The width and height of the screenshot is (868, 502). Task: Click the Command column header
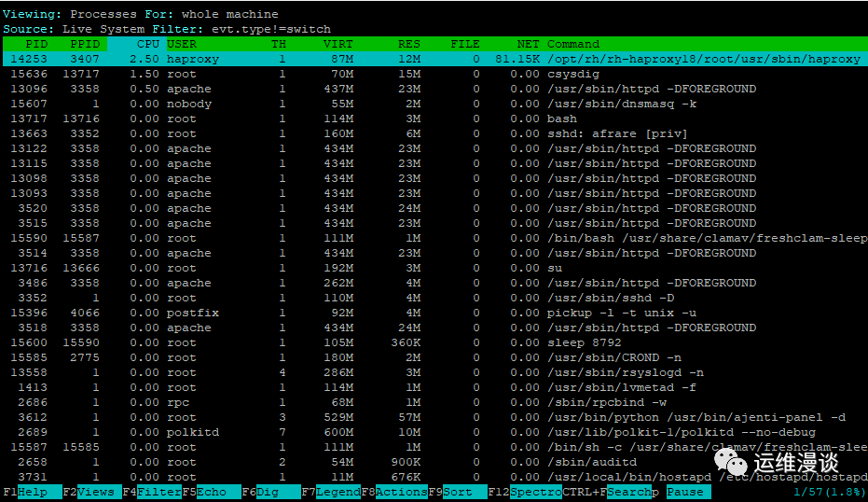coord(573,44)
